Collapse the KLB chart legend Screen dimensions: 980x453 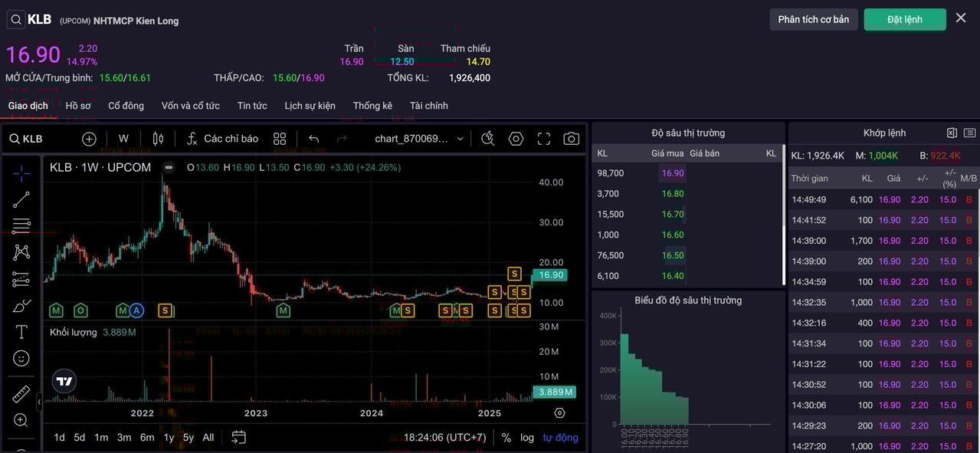point(169,167)
